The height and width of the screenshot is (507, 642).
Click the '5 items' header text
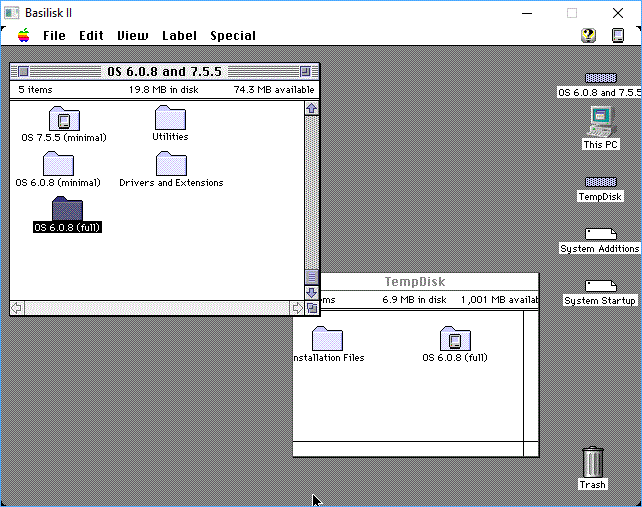[x=35, y=90]
